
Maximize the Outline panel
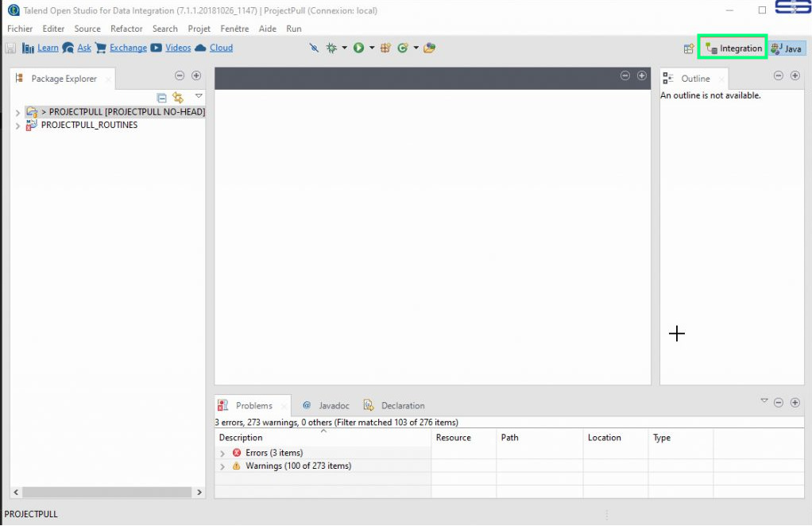coord(795,75)
